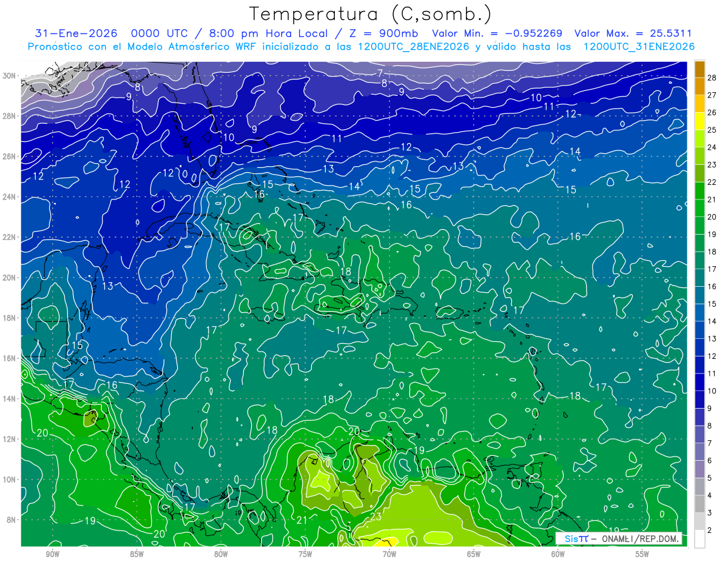Screen dimensions: 728x562
Task: Click the '80W' longitude axis label
Action: coord(221,554)
